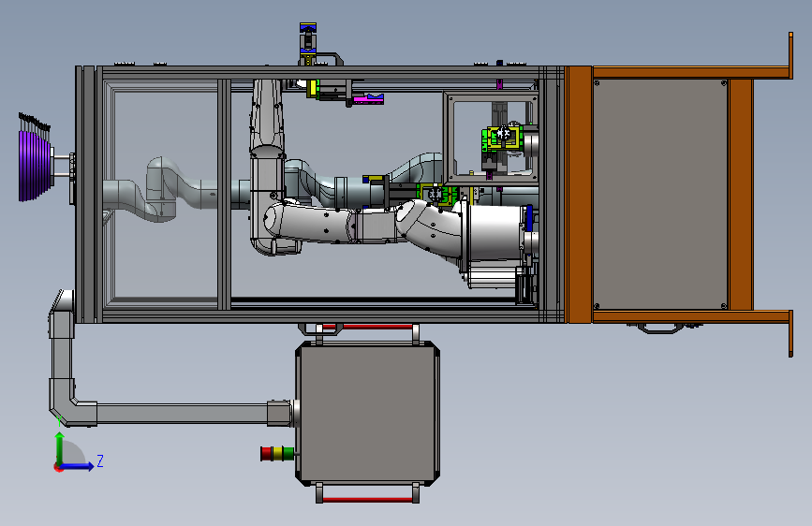Select the vertical frame post dividing the chambers
The height and width of the screenshot is (526, 812).
(224, 194)
